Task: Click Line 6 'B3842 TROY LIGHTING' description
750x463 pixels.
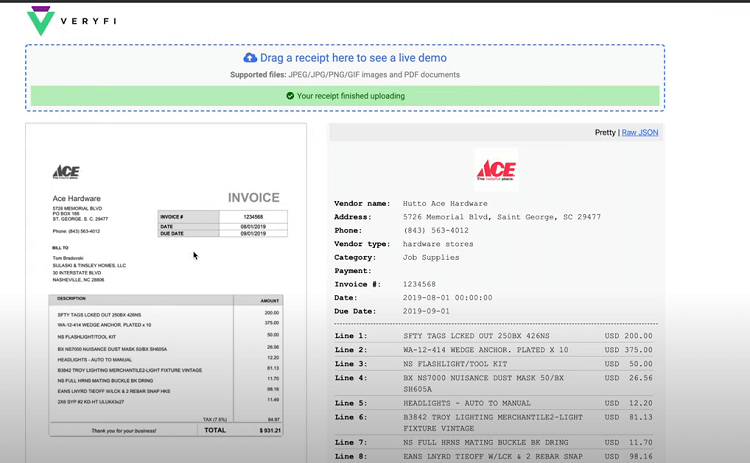Action: click(x=493, y=423)
